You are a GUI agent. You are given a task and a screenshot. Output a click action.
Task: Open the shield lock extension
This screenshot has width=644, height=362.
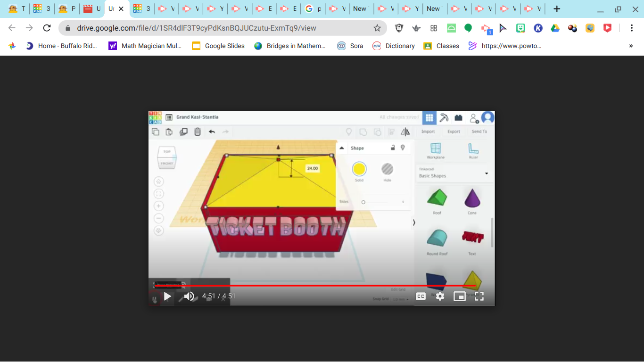399,28
